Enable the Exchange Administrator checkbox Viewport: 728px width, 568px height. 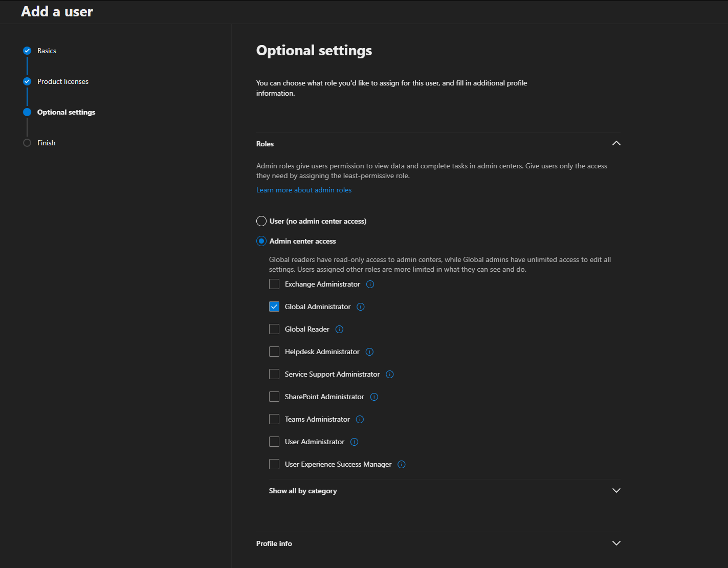click(x=274, y=285)
